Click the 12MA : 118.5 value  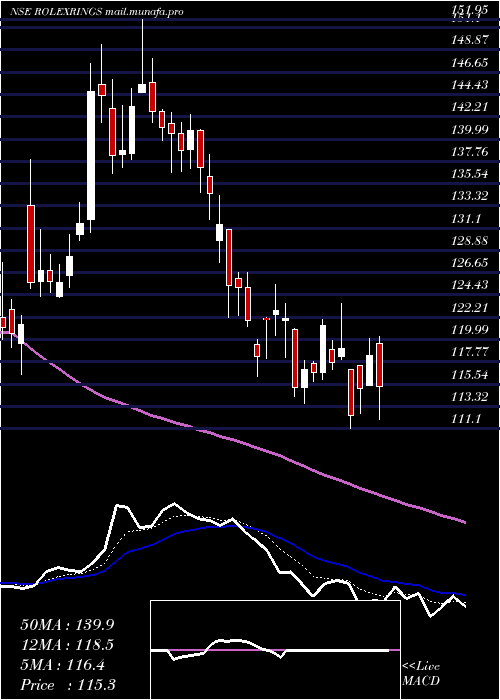click(x=67, y=645)
